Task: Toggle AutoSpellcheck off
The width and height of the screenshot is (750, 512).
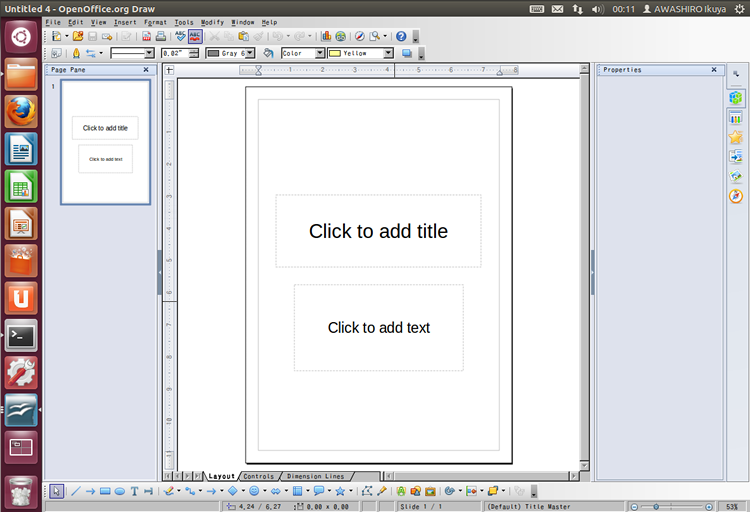Action: [x=195, y=36]
